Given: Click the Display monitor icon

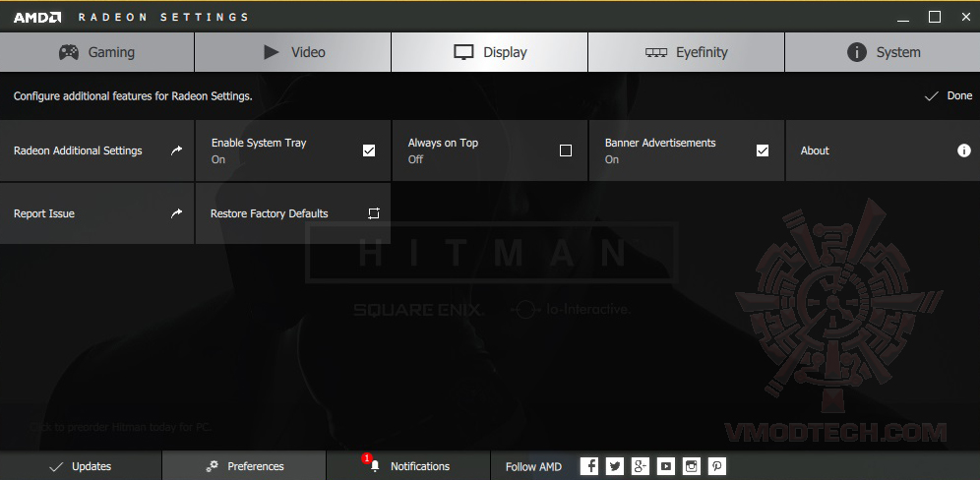Looking at the screenshot, I should [x=463, y=52].
